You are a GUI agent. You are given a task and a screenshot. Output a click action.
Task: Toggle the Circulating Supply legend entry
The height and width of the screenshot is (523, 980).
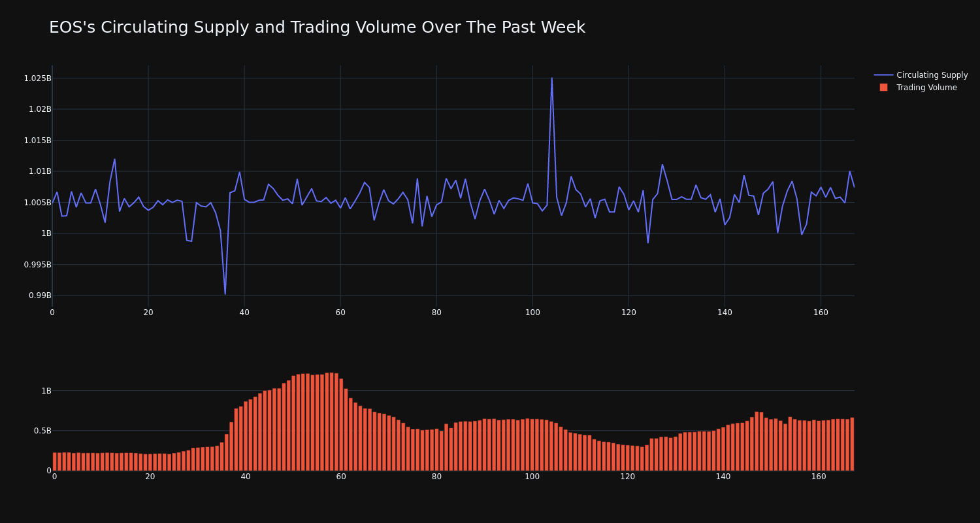coord(921,75)
